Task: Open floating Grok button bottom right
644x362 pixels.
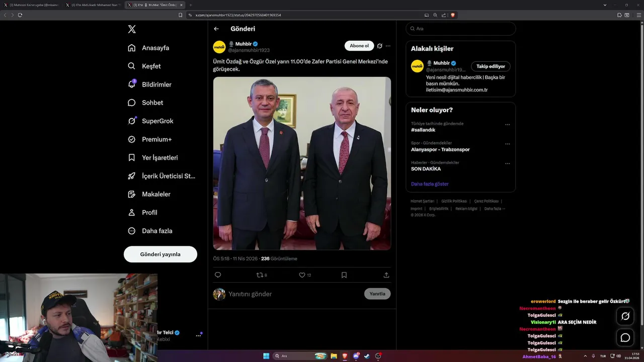Action: (625, 316)
